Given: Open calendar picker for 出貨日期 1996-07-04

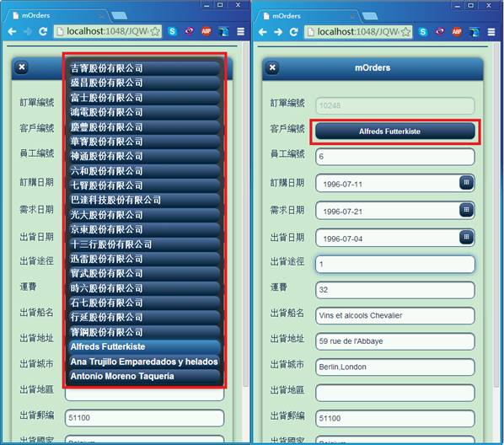Looking at the screenshot, I should (466, 237).
